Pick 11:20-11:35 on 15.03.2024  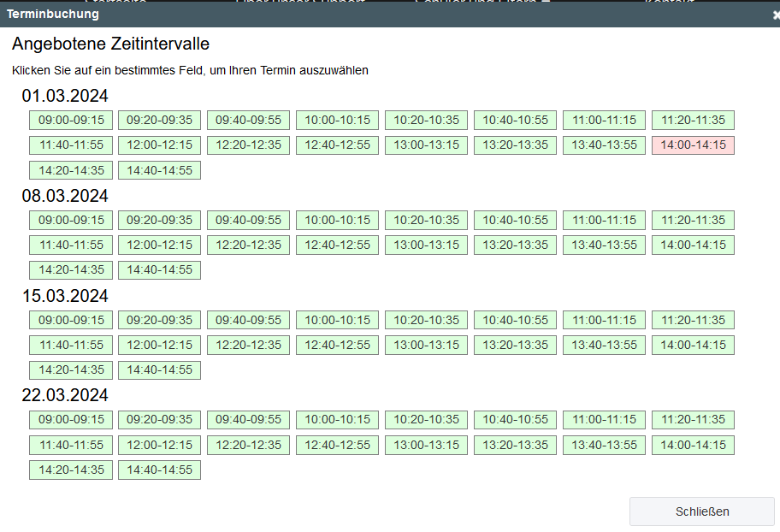click(694, 320)
